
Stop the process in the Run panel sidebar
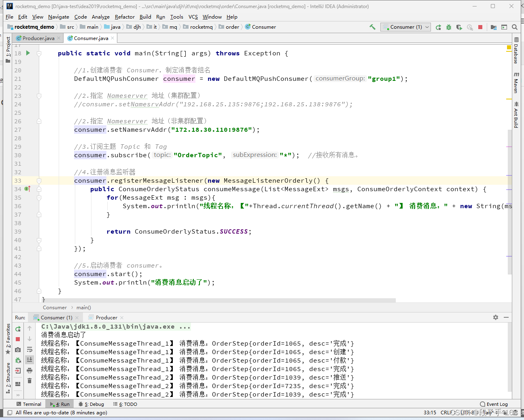[x=18, y=339]
